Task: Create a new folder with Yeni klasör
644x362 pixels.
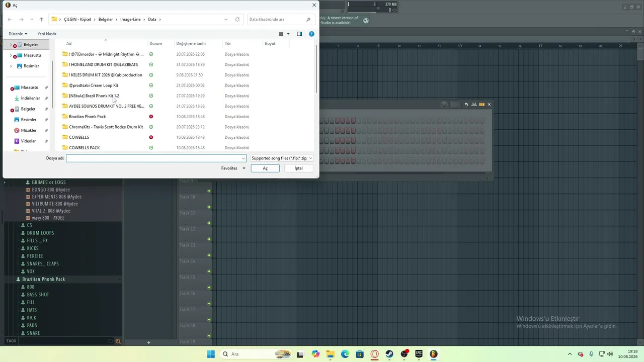Action: (47, 34)
